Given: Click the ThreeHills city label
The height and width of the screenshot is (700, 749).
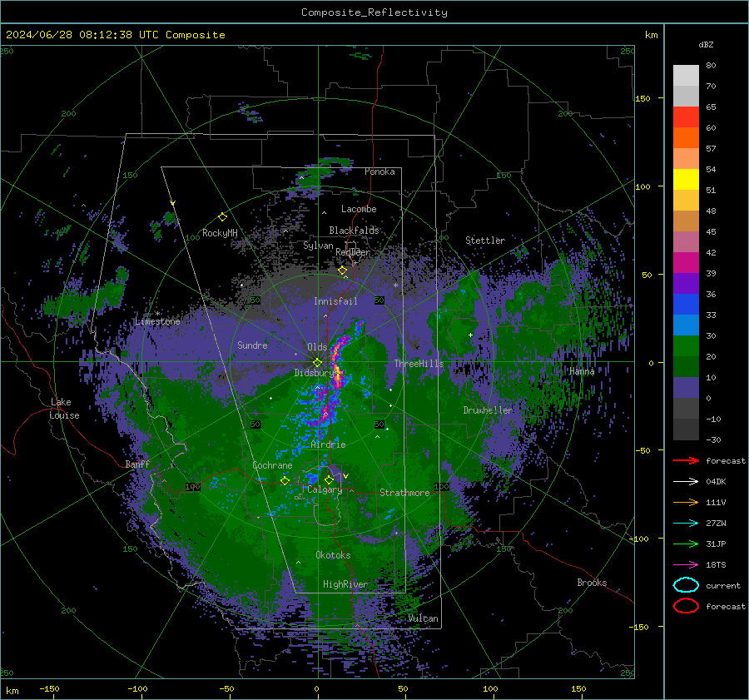Looking at the screenshot, I should 419,364.
